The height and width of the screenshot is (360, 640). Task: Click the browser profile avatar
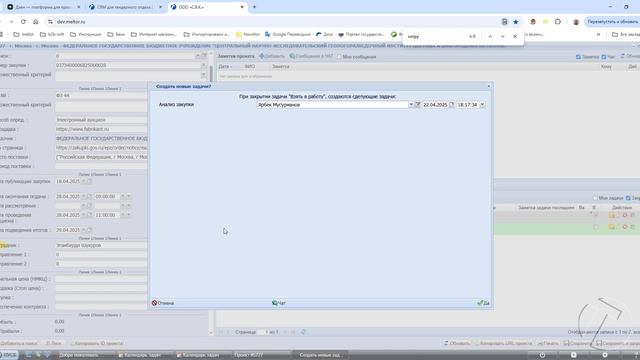point(576,22)
